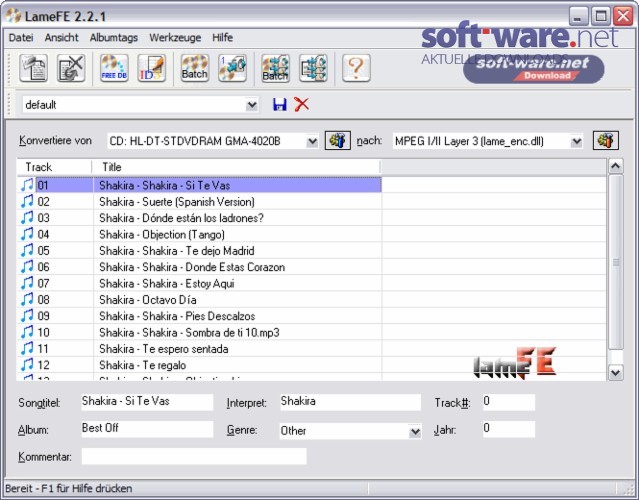Sort by the Title column header
This screenshot has width=639, height=500.
click(x=236, y=167)
